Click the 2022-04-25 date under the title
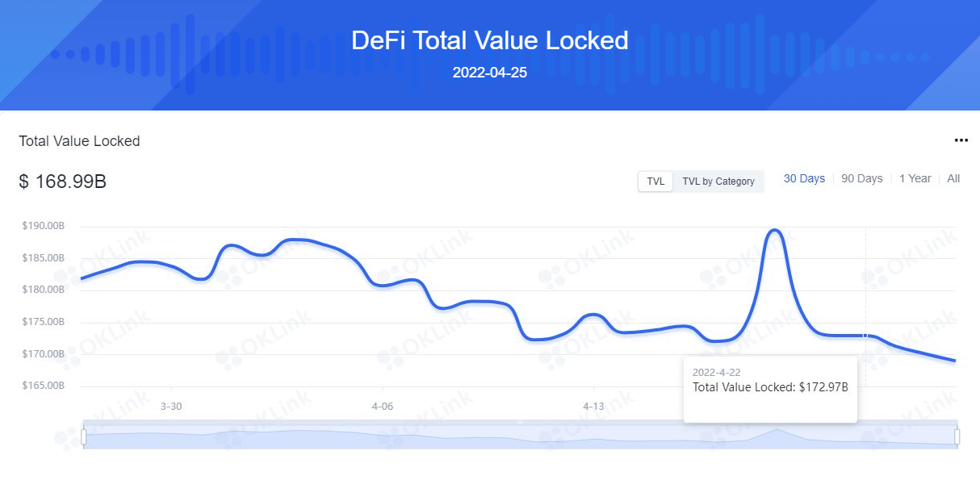 pyautogui.click(x=490, y=72)
